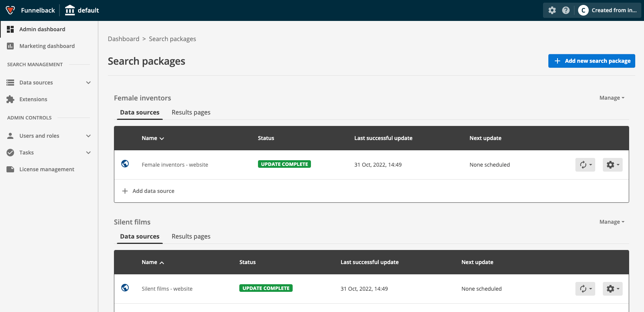Click Next update header in Female inventors table
644x312 pixels.
coord(485,138)
